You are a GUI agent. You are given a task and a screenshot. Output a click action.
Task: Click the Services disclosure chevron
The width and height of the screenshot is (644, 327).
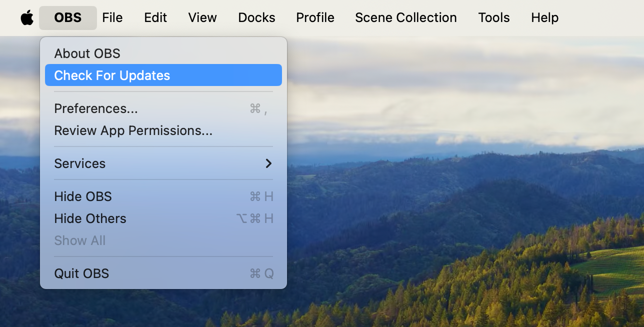pyautogui.click(x=268, y=163)
